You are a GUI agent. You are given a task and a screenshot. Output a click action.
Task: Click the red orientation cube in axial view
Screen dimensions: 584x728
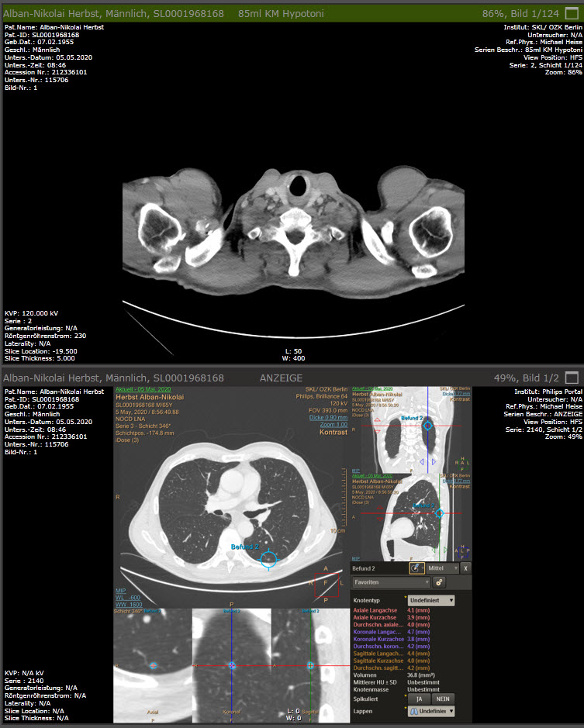coord(326,582)
